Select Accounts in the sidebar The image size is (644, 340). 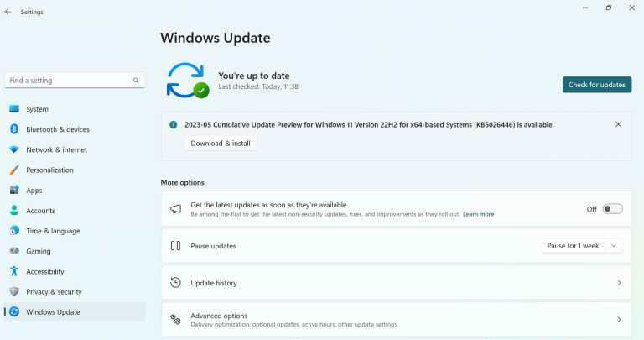(40, 211)
